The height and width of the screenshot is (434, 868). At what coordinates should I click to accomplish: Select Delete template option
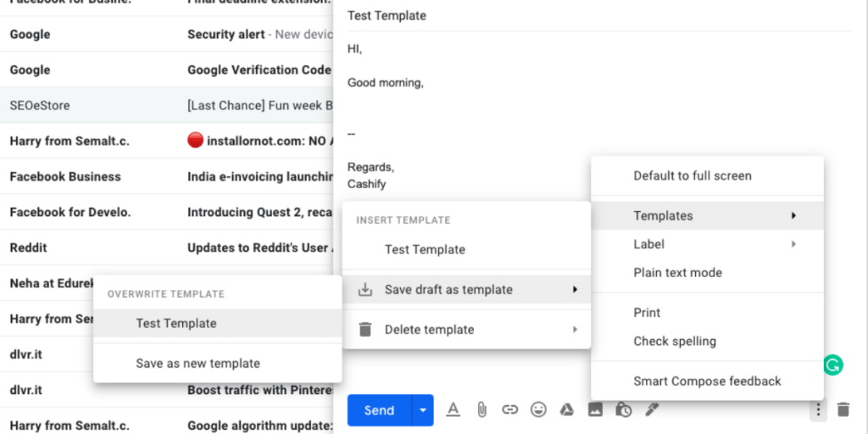[x=466, y=330]
